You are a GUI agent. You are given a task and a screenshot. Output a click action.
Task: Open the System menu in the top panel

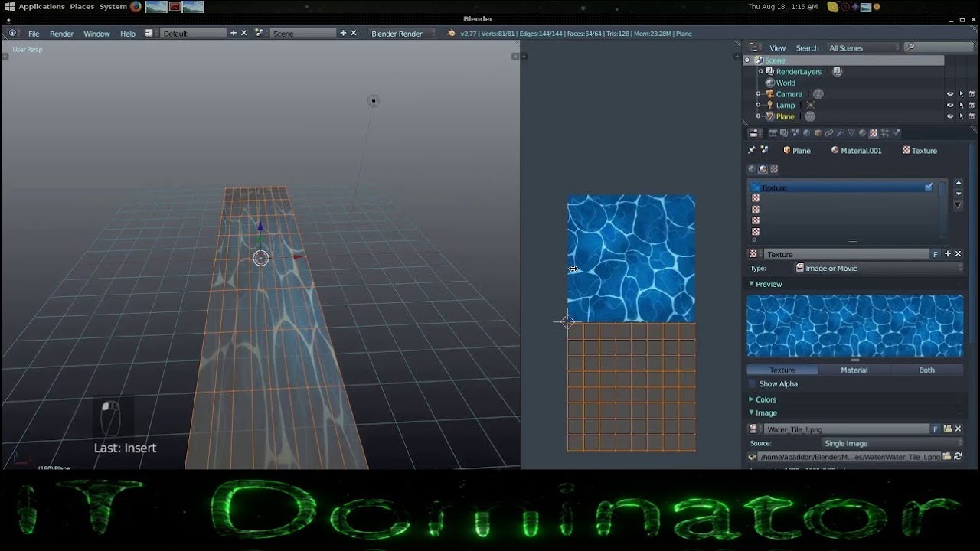click(113, 7)
